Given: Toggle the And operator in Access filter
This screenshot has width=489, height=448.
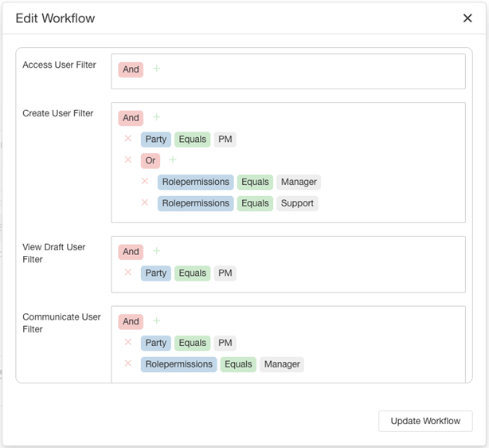Looking at the screenshot, I should click(x=131, y=69).
